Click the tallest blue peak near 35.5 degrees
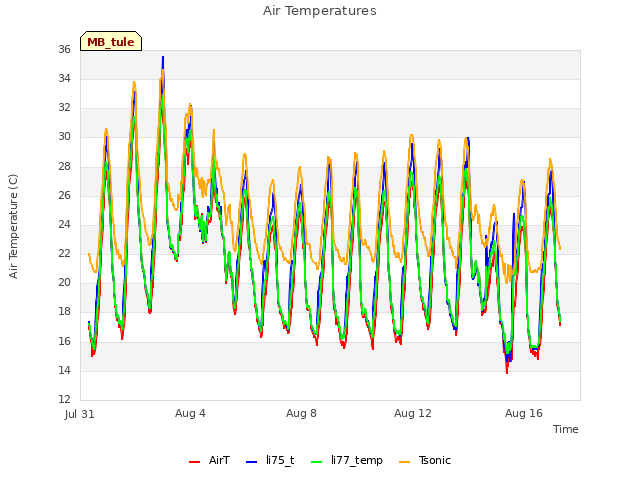 [163, 58]
